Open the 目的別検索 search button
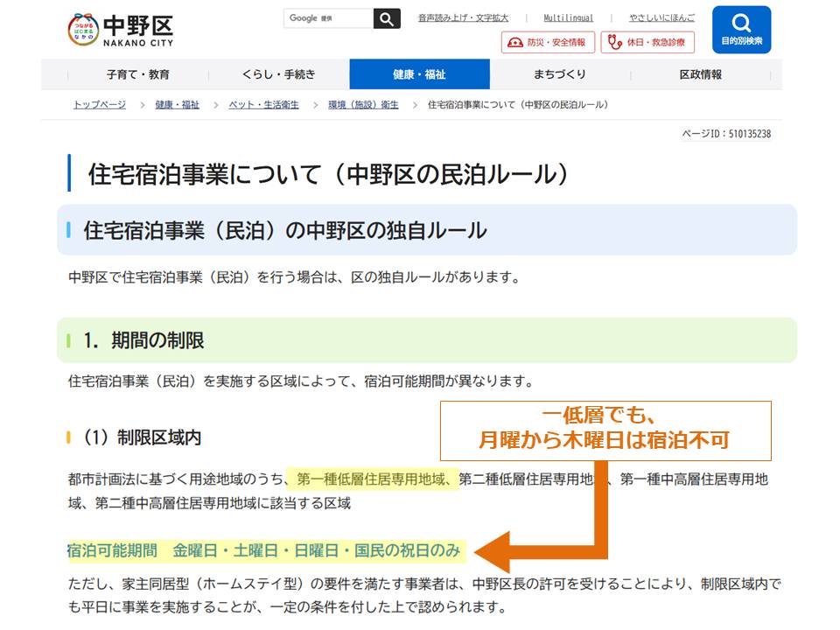Viewport: 840px width, 630px height. point(741,30)
